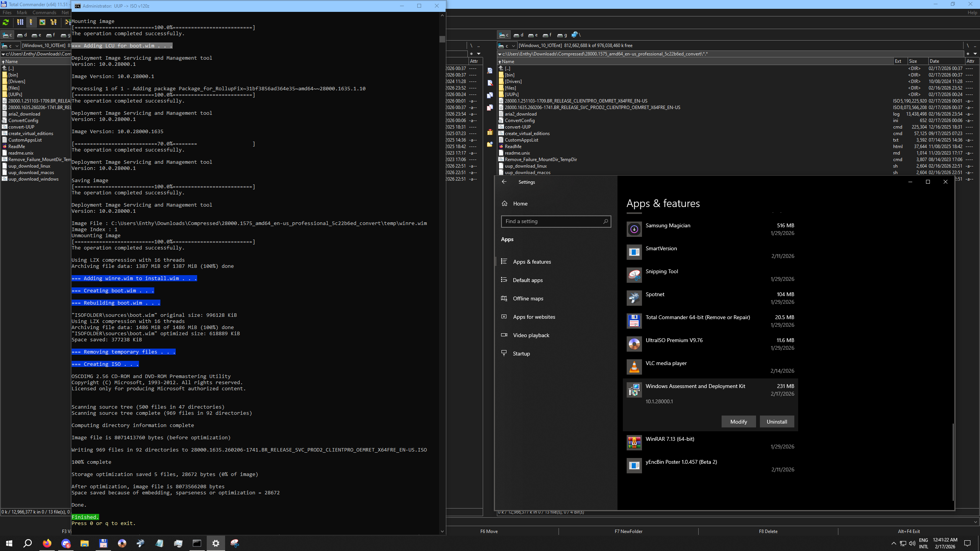
Task: Click the Edit file pencil icon
Action: tap(490, 83)
